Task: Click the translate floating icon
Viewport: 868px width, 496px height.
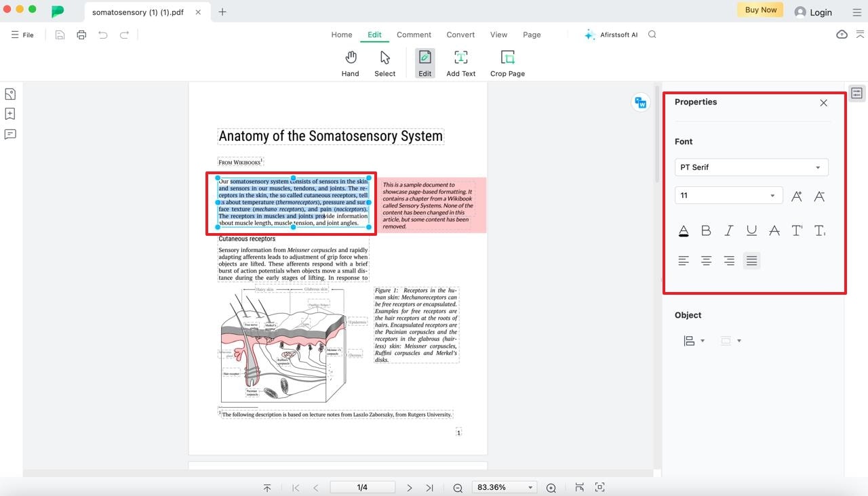Action: click(x=640, y=102)
